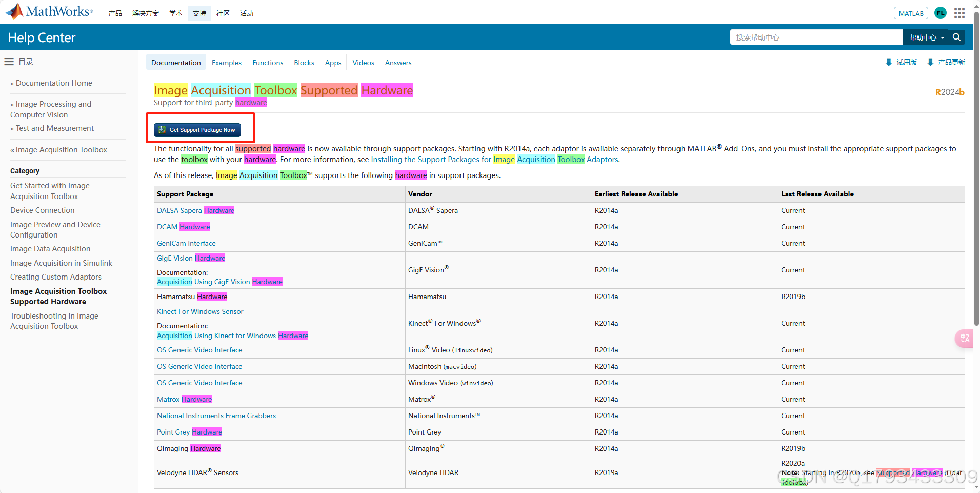Open the apps grid icon

point(959,13)
